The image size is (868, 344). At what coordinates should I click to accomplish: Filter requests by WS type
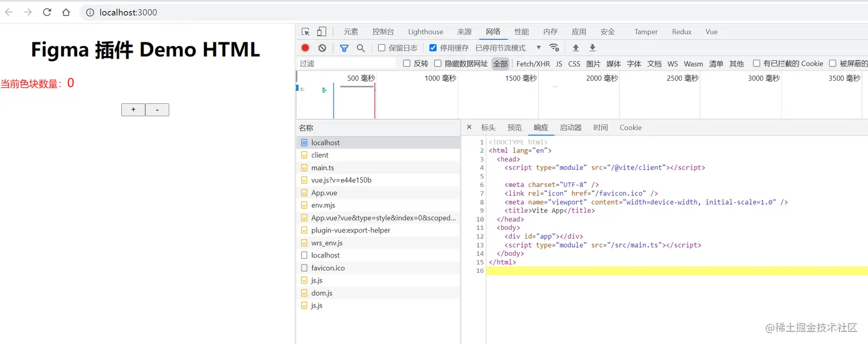point(673,64)
